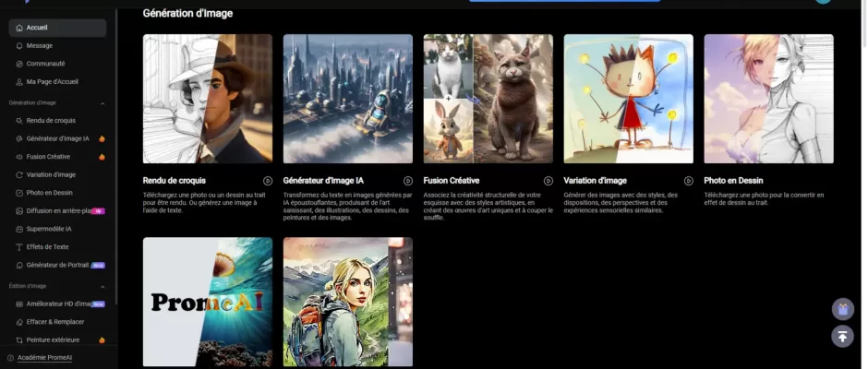The image size is (868, 369).
Task: Click the gift box floating button
Action: 842,309
